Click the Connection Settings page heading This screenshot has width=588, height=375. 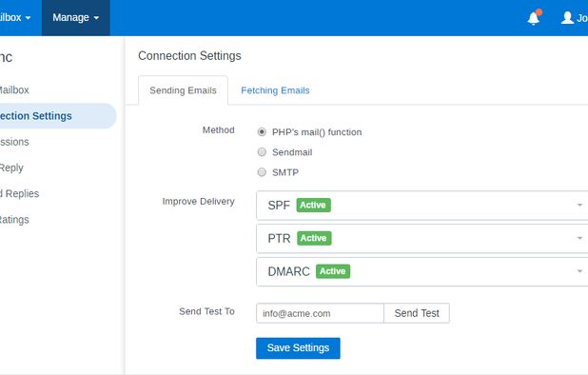pyautogui.click(x=189, y=56)
